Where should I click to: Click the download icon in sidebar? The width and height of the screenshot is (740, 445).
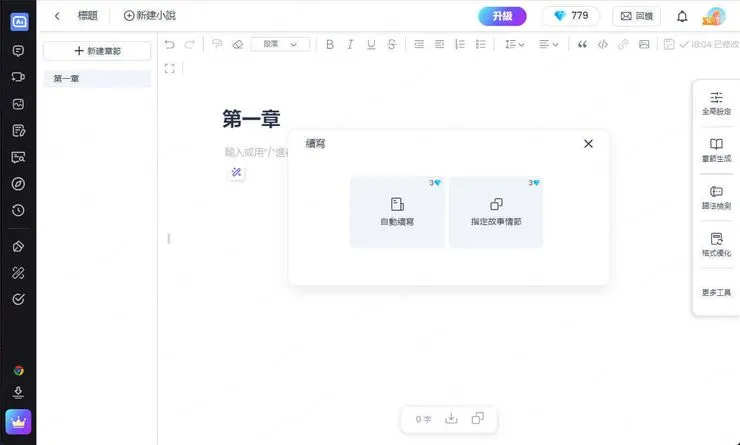point(18,393)
